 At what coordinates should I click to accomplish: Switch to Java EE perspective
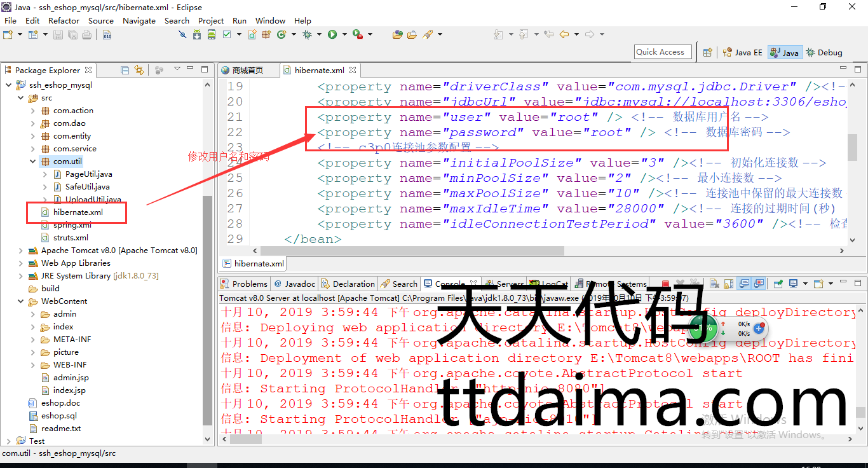[x=742, y=53]
